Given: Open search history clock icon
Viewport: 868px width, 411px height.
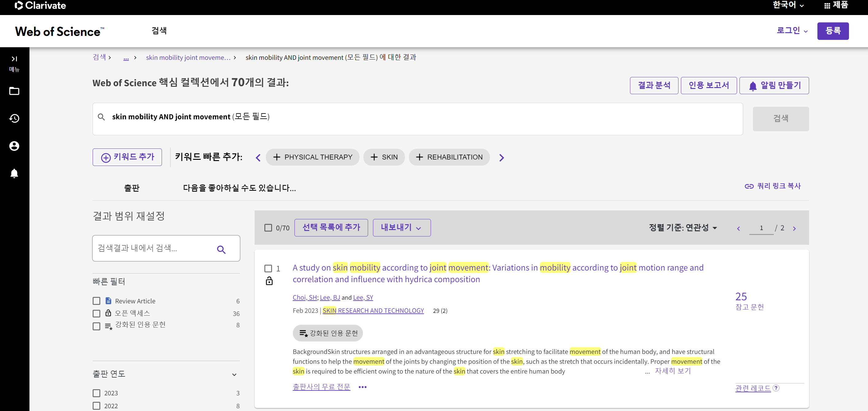Looking at the screenshot, I should 14,118.
